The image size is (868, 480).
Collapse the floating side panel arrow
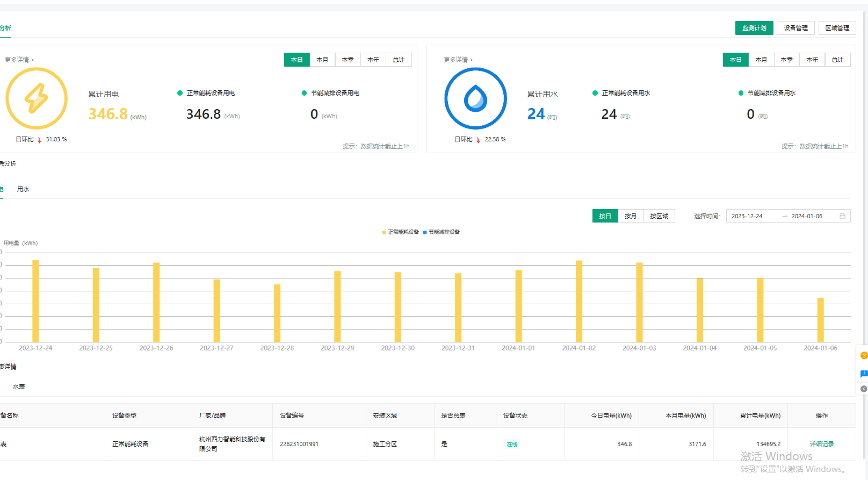(x=864, y=389)
